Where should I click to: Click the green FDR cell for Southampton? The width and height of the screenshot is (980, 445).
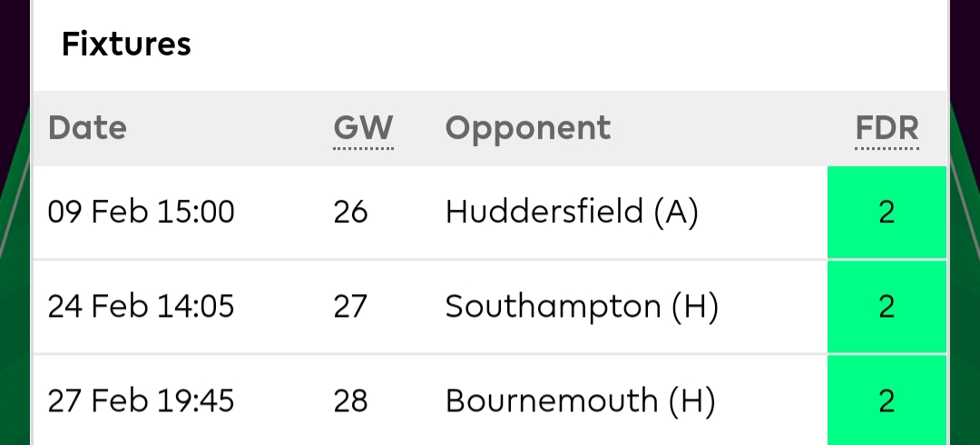887,307
